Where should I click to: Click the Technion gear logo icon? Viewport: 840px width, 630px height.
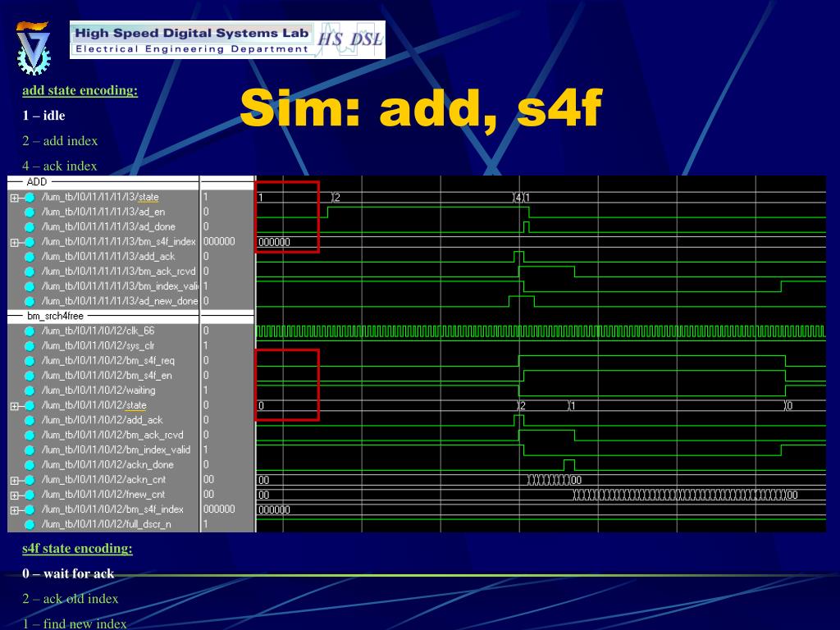33,47
